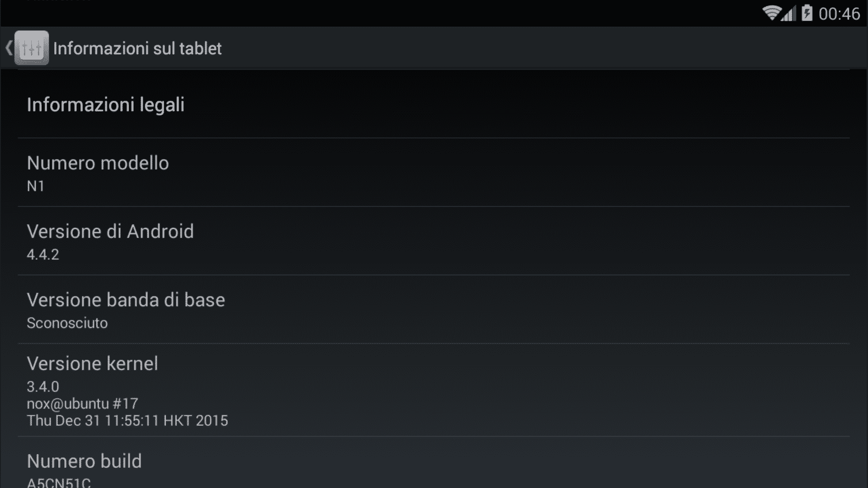Tap the Sconosciuto baseband value
This screenshot has width=868, height=488.
(67, 323)
